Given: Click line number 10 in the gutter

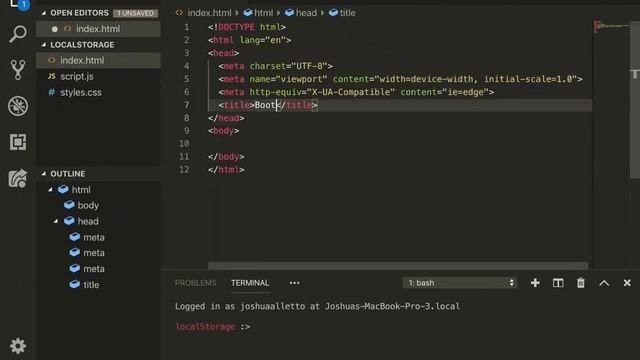Looking at the screenshot, I should (x=184, y=144).
